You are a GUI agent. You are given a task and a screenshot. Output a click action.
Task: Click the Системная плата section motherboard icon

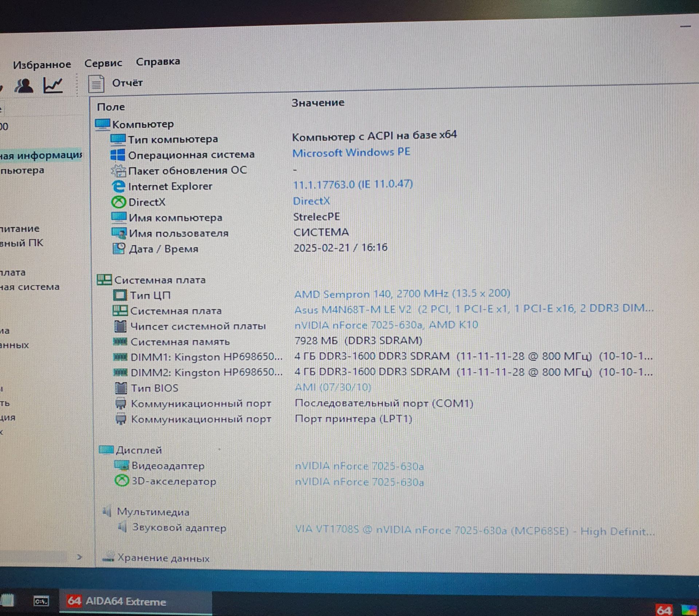coord(104,280)
